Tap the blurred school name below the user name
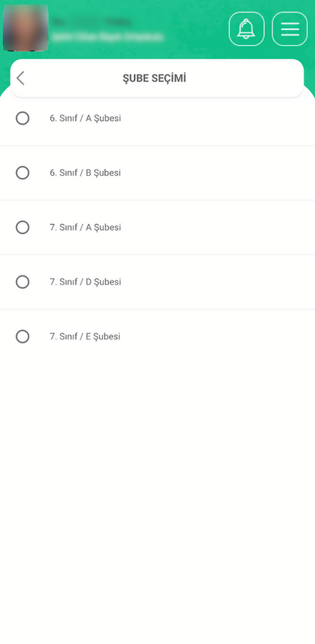 108,36
